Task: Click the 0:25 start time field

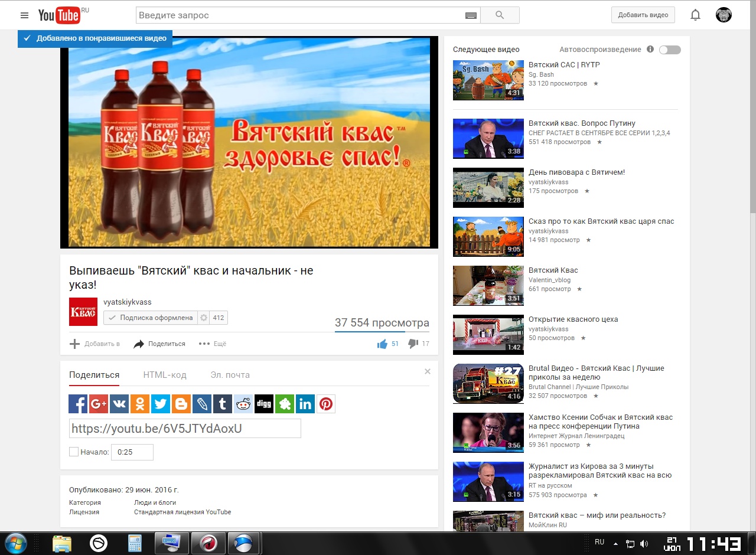Action: pyautogui.click(x=132, y=452)
